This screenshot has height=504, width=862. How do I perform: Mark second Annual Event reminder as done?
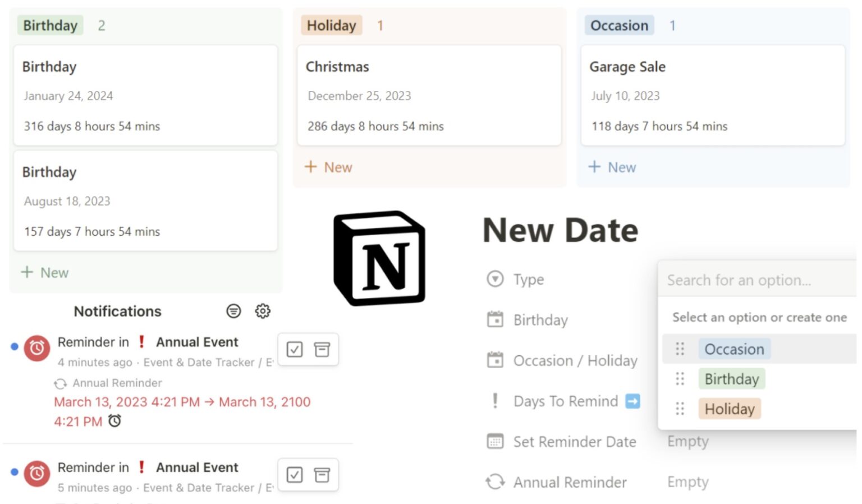tap(295, 475)
